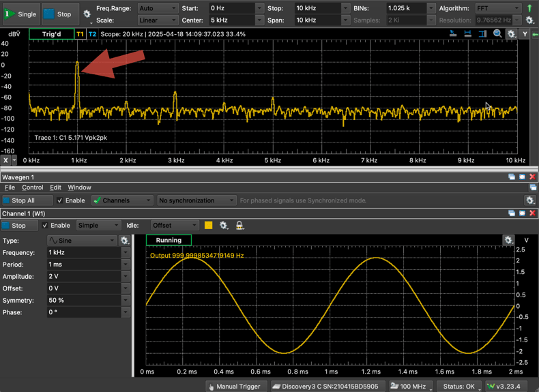
Task: Stop the spectrum analyzer acquisition
Action: [x=57, y=14]
